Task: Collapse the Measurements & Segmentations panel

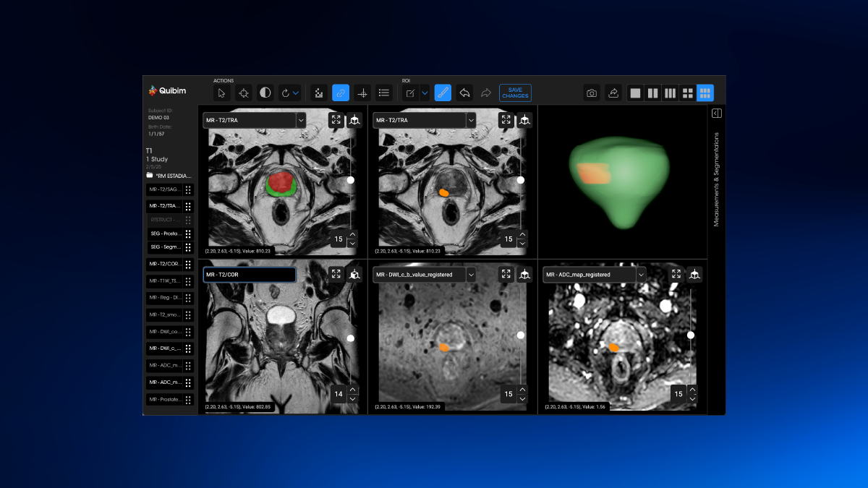Action: tap(716, 114)
